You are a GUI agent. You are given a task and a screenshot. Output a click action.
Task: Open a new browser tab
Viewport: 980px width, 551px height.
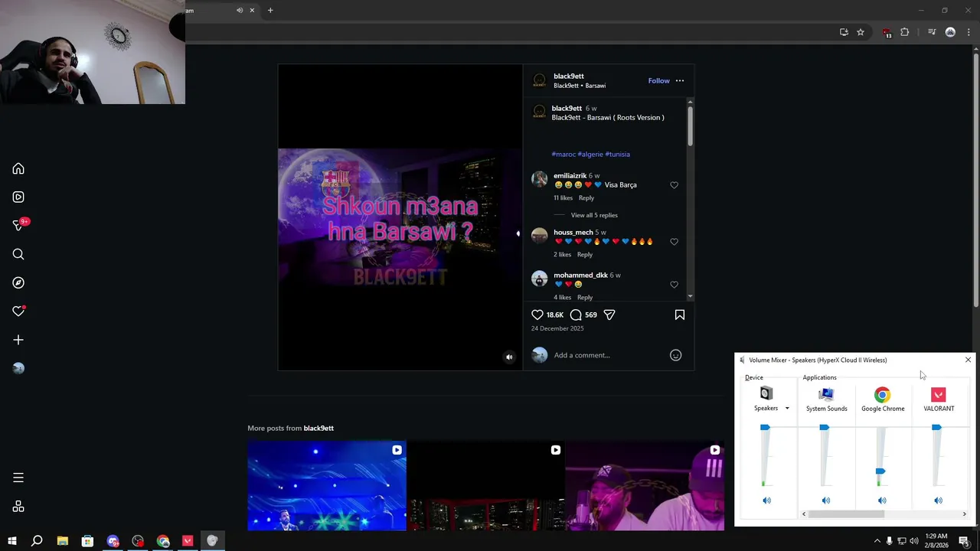click(270, 10)
